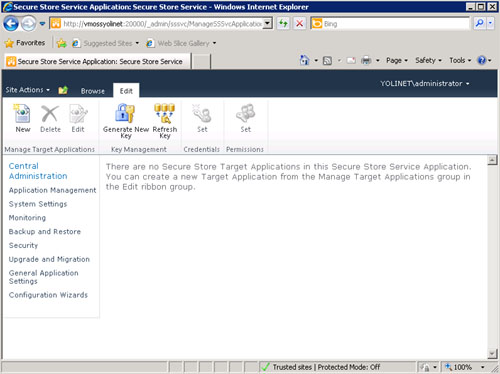Open Monitoring link

click(x=27, y=218)
